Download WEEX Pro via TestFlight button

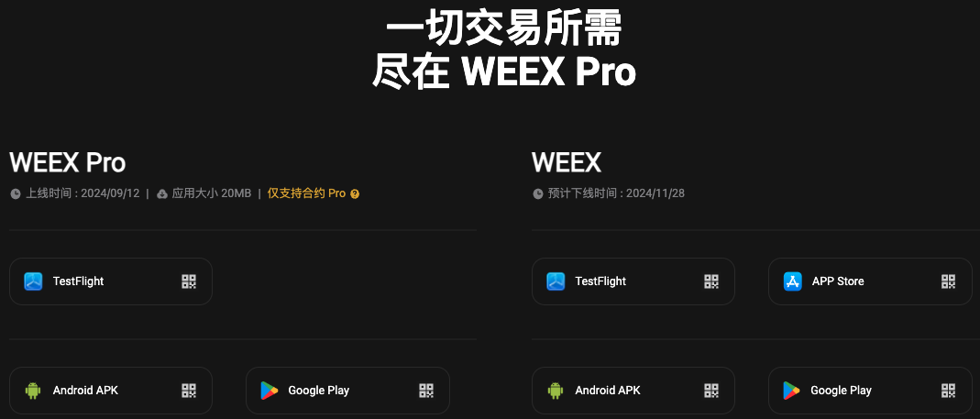point(111,281)
